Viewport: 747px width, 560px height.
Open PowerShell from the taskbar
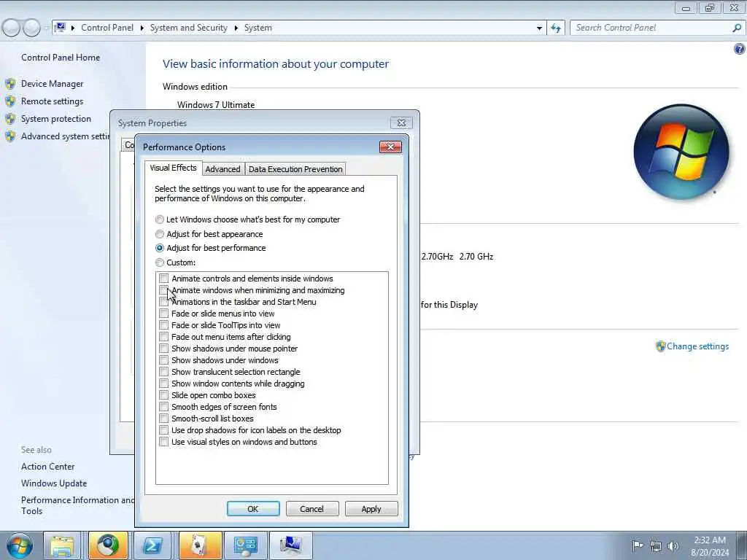[152, 545]
